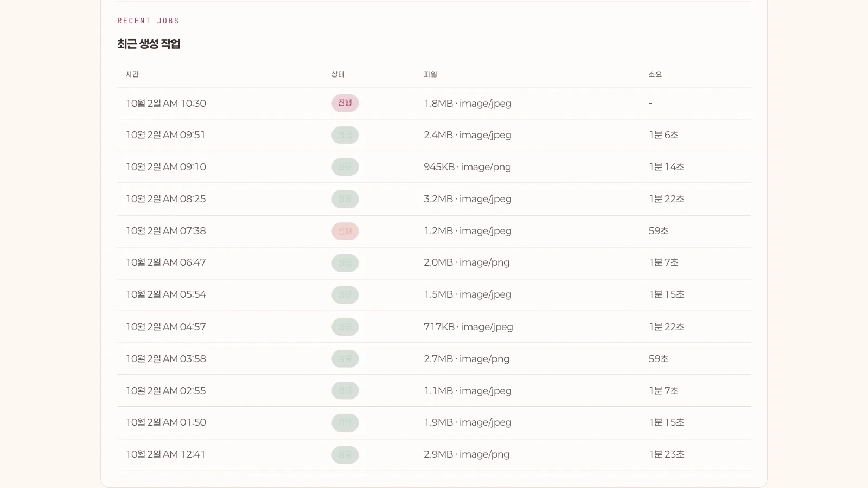The width and height of the screenshot is (868, 488).
Task: Click the 진행 status badge
Action: point(345,103)
